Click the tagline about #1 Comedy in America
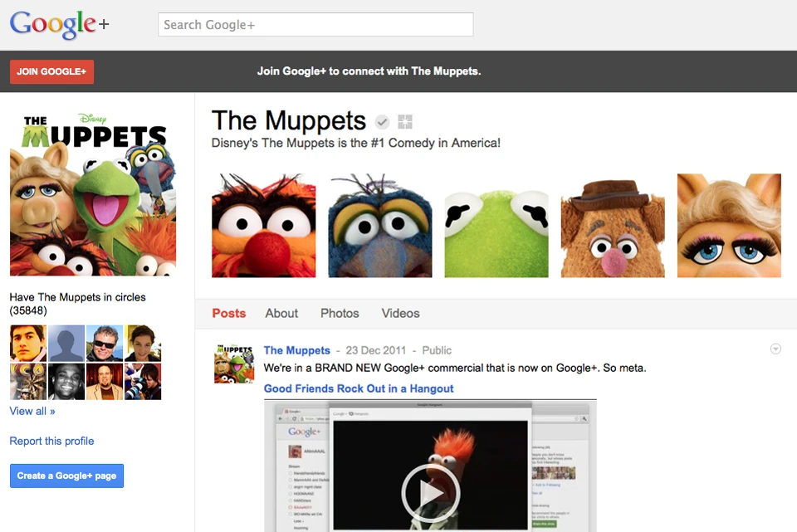 356,144
